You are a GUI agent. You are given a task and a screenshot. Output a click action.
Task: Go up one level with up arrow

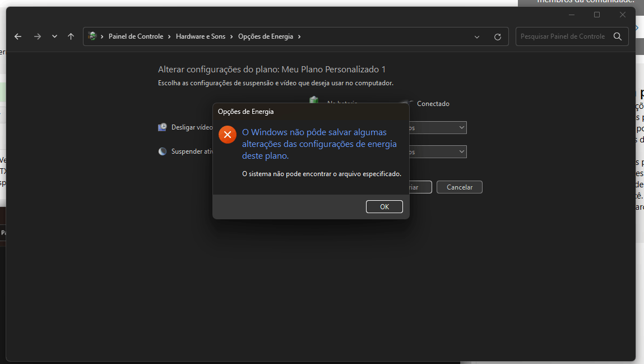coord(71,36)
